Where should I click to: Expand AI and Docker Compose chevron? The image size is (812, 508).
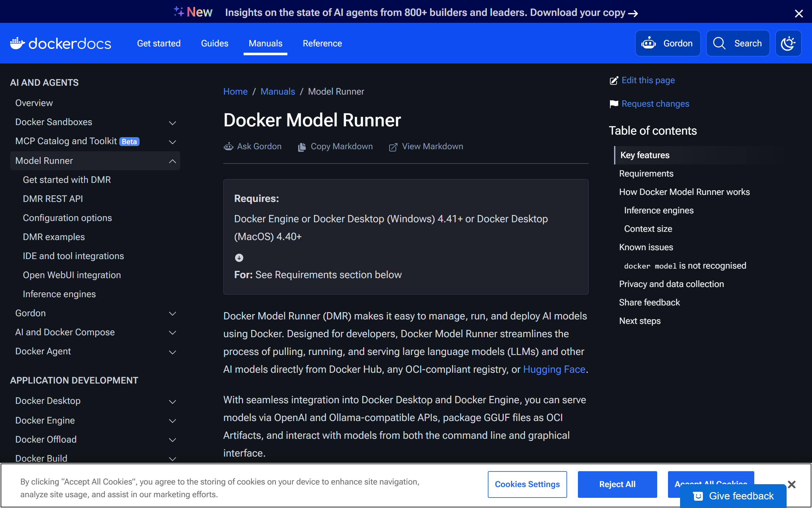tap(173, 333)
